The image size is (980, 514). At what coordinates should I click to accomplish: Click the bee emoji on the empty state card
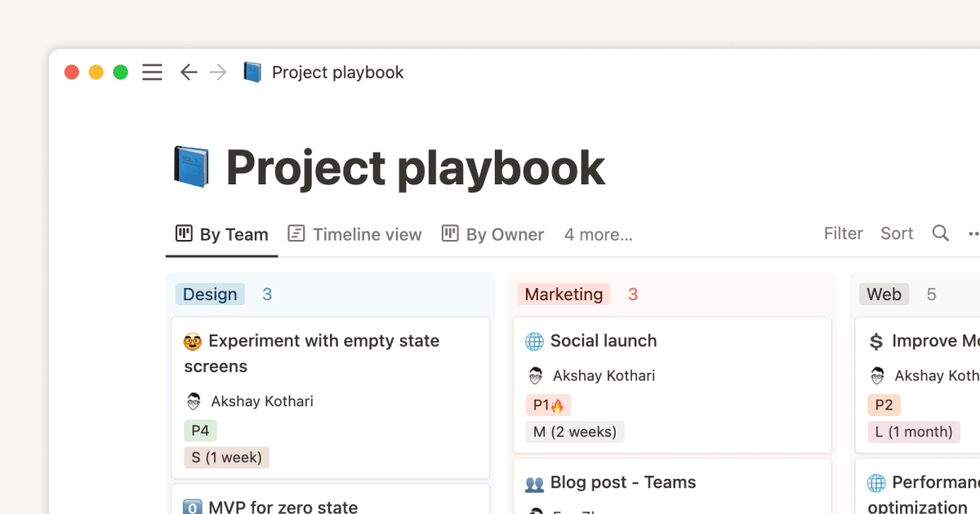(x=192, y=340)
